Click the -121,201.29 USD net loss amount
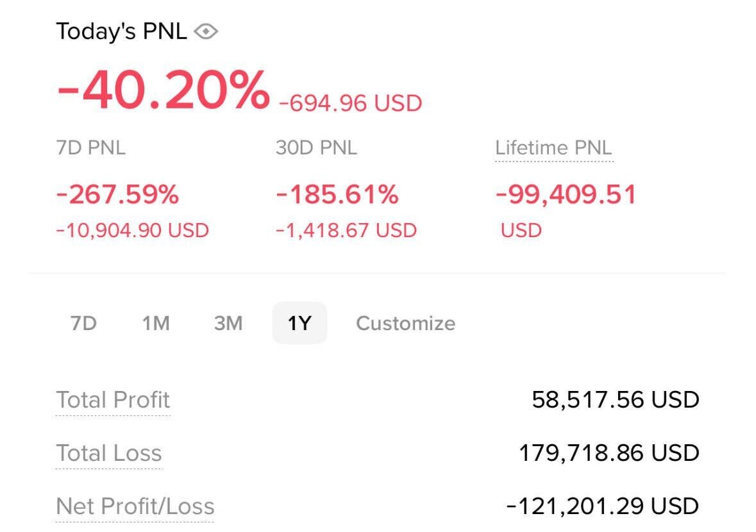756x532 pixels. click(603, 506)
